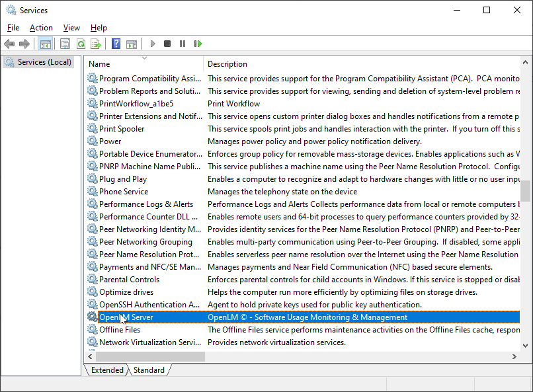The image size is (533, 392).
Task: Click the Export List toolbar icon
Action: (96, 44)
